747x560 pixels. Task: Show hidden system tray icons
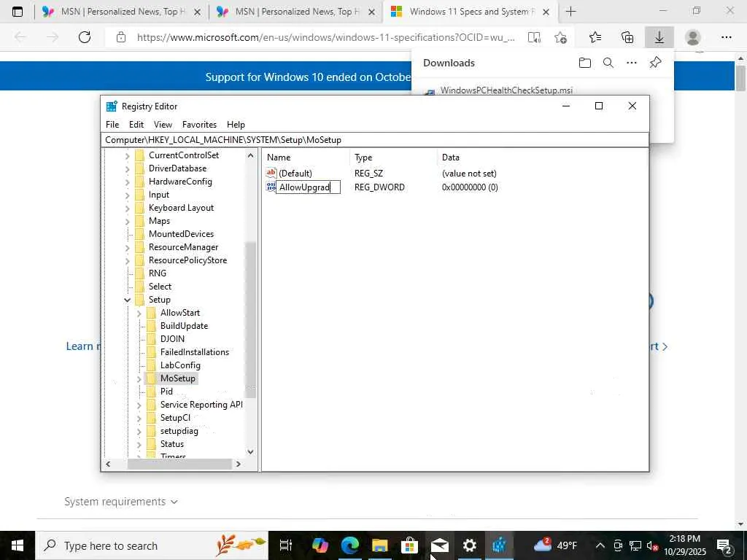pos(600,545)
